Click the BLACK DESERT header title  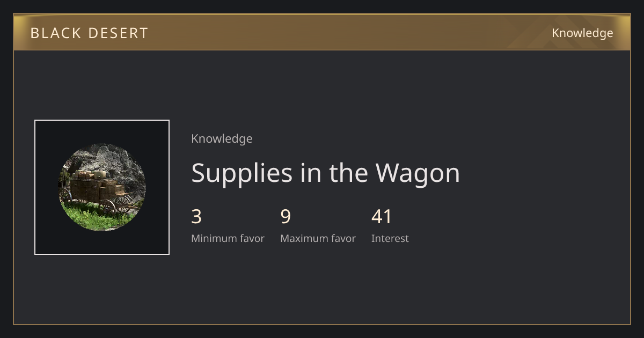89,33
